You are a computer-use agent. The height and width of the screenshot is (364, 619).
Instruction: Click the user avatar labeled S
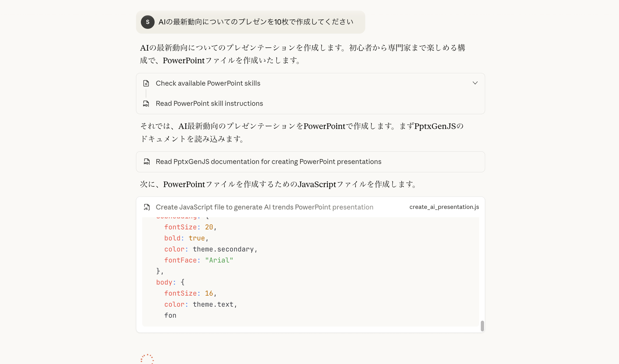148,22
